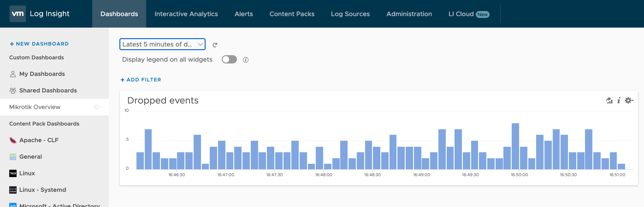Image resolution: width=644 pixels, height=207 pixels.
Task: Open the Interactive Analytics tab
Action: (186, 14)
